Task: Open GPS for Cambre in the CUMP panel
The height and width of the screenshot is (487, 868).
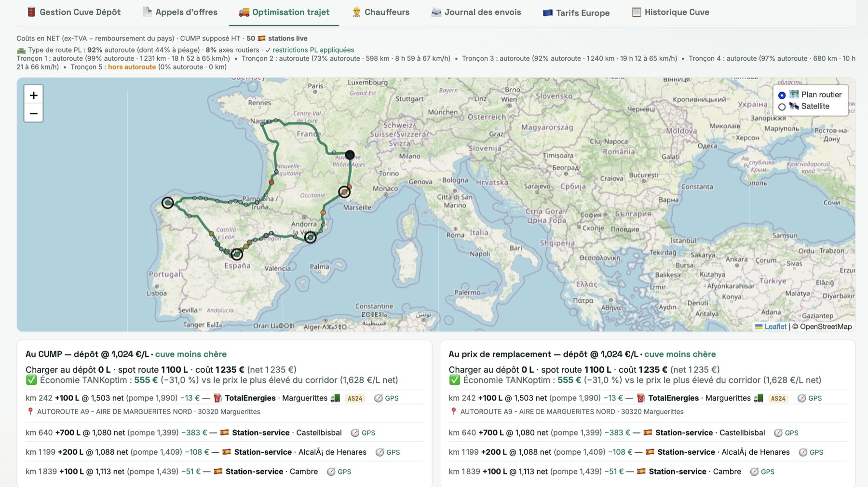Action: click(x=339, y=472)
